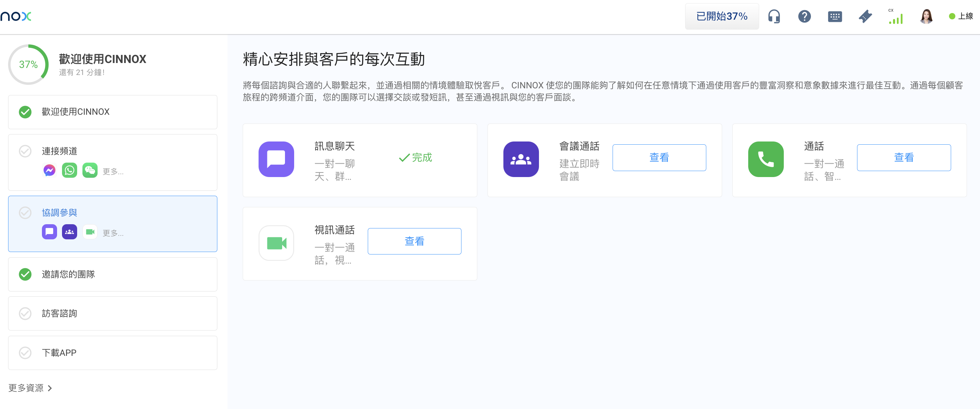Open the help question mark icon
Image resolution: width=980 pixels, height=409 pixels.
(x=804, y=16)
